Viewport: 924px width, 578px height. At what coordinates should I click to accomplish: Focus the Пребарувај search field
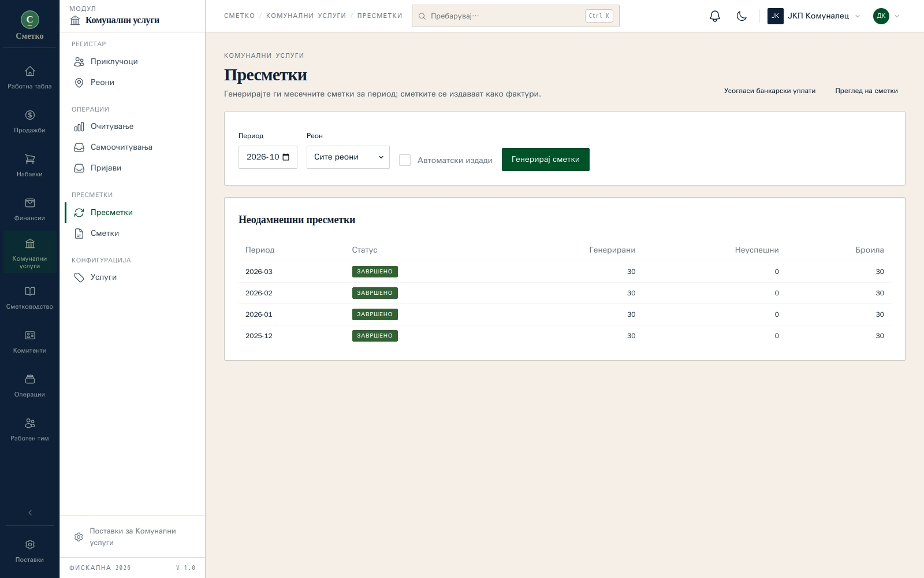pos(516,16)
